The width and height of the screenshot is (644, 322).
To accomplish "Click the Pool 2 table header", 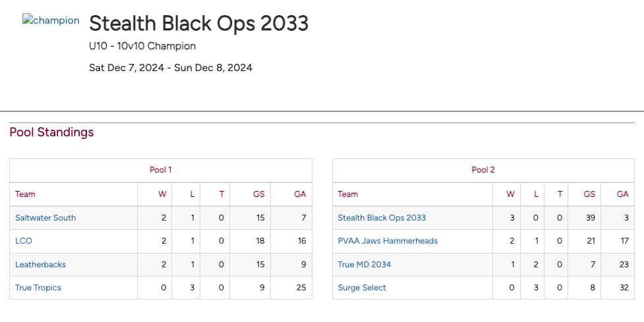I will point(483,170).
